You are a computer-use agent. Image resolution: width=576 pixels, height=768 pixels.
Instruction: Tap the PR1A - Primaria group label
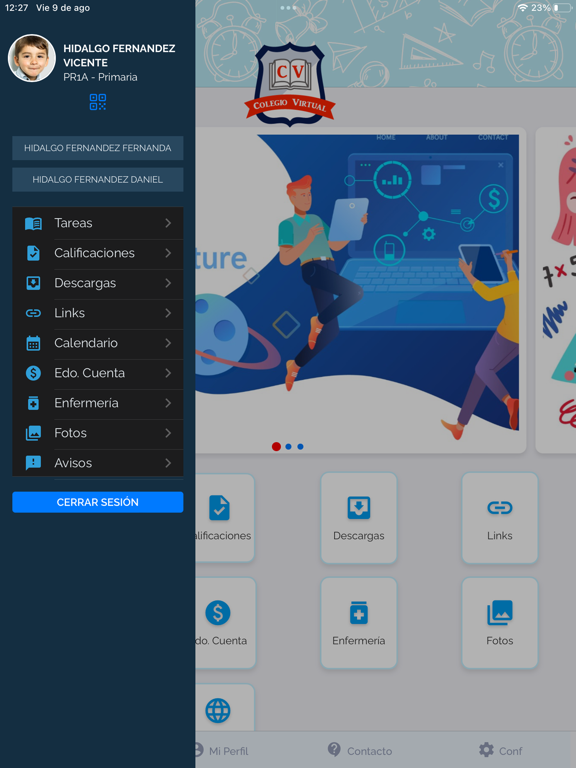click(100, 77)
